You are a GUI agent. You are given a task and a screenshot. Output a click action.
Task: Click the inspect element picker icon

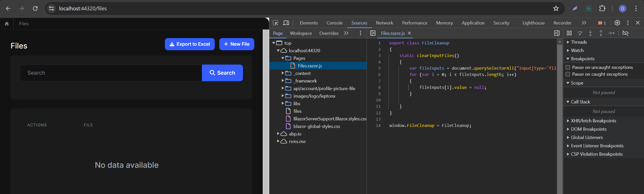point(275,23)
